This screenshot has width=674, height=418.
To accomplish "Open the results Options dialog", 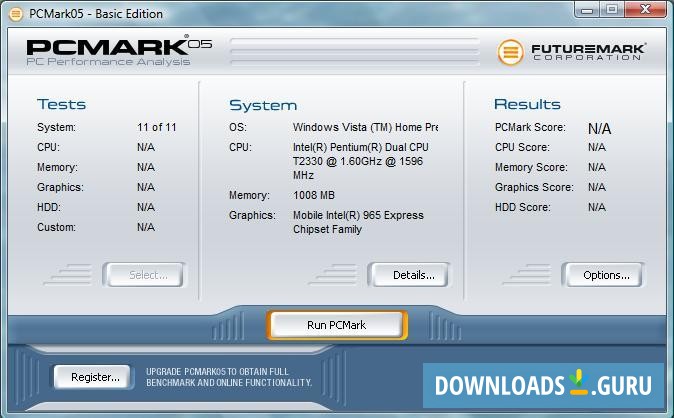I will pos(603,275).
